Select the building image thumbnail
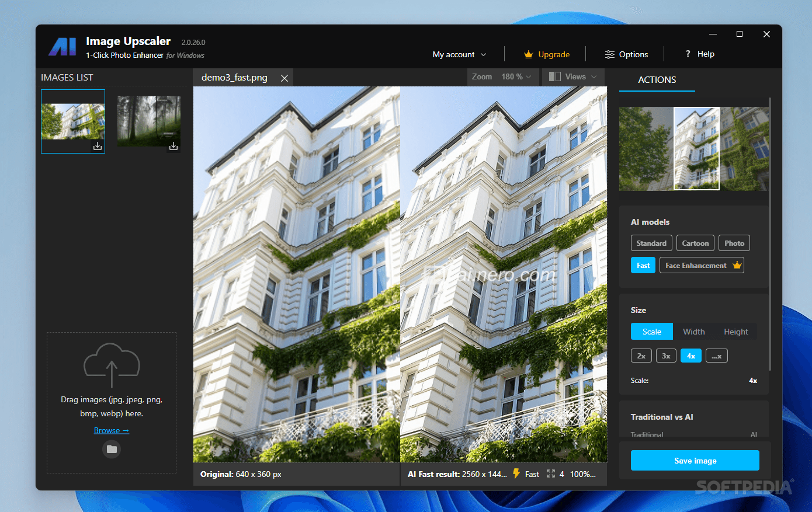812x512 pixels. 73,121
